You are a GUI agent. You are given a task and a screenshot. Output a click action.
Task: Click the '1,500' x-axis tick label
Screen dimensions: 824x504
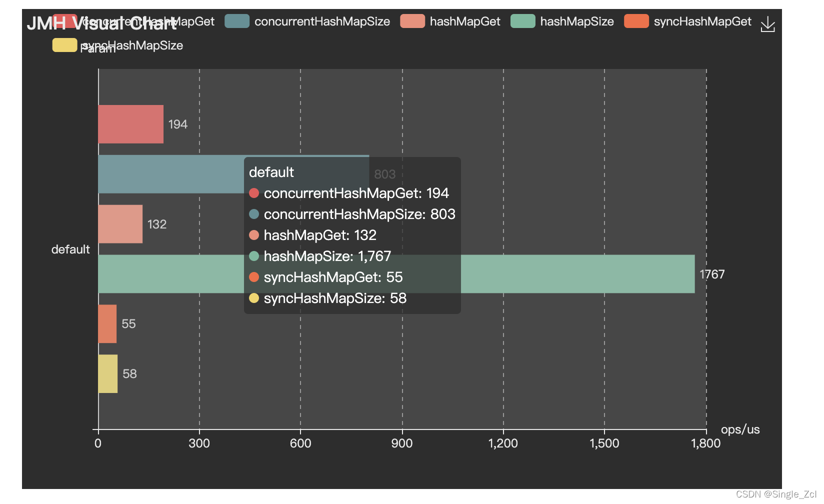pyautogui.click(x=604, y=443)
